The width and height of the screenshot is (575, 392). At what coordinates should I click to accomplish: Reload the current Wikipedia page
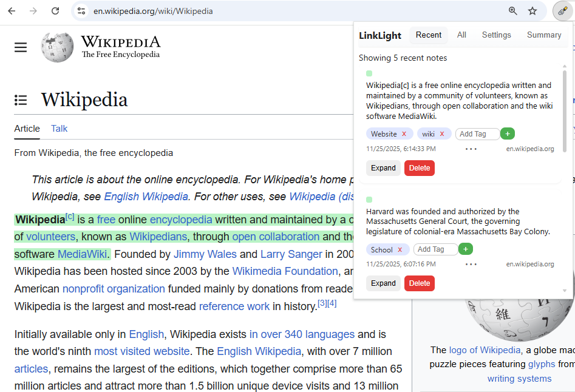click(55, 11)
